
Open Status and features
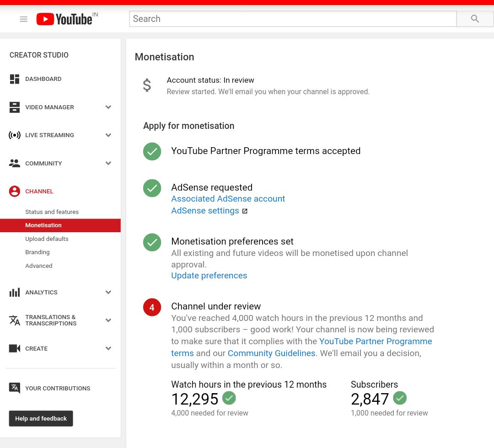coord(52,212)
